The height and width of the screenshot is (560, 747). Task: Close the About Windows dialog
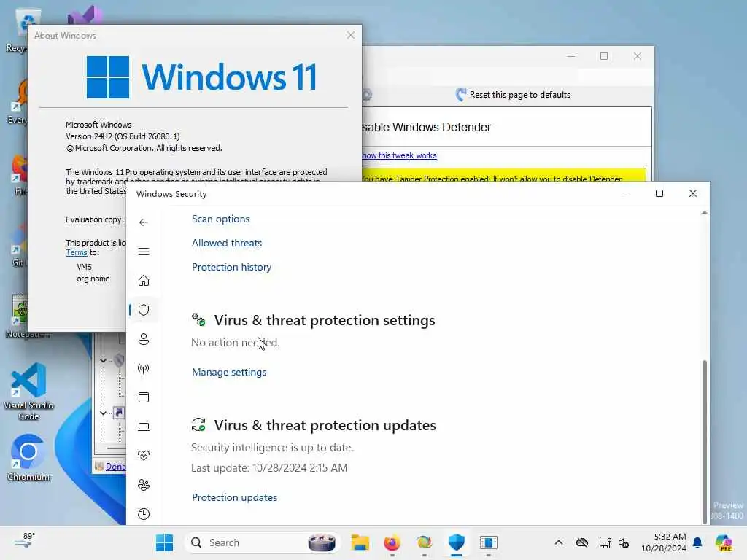[351, 35]
